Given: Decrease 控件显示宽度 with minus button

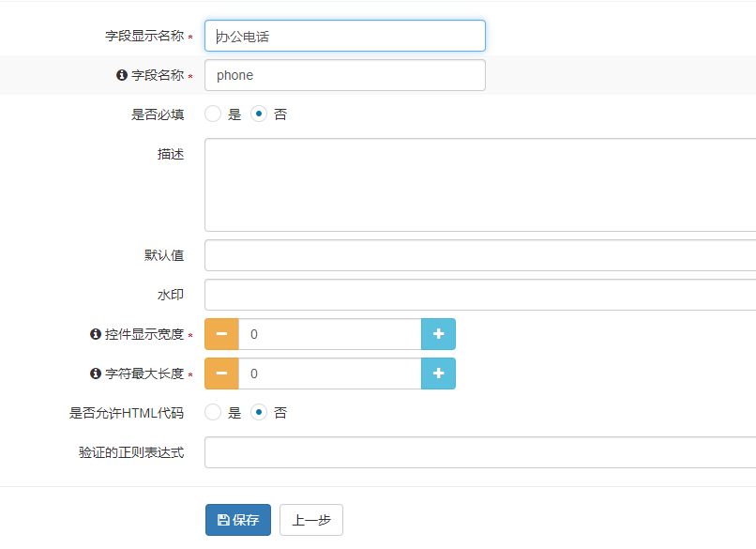Looking at the screenshot, I should point(221,334).
